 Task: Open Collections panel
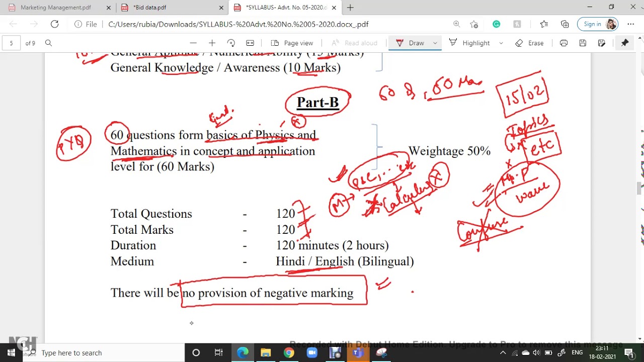coord(565,24)
